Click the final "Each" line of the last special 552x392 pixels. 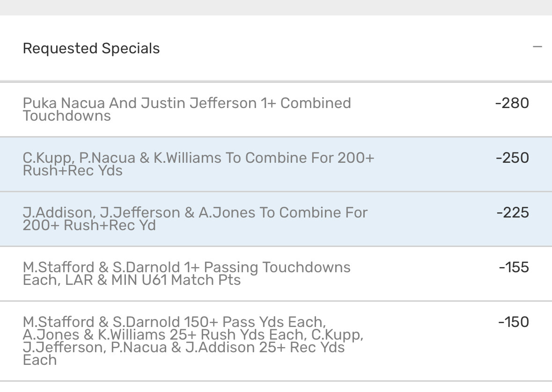40,360
